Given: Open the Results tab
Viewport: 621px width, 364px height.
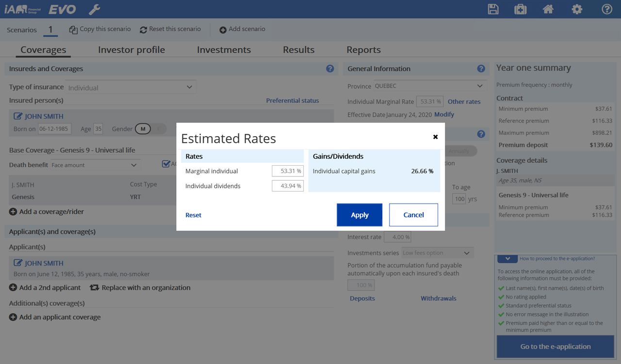Looking at the screenshot, I should coord(298,50).
